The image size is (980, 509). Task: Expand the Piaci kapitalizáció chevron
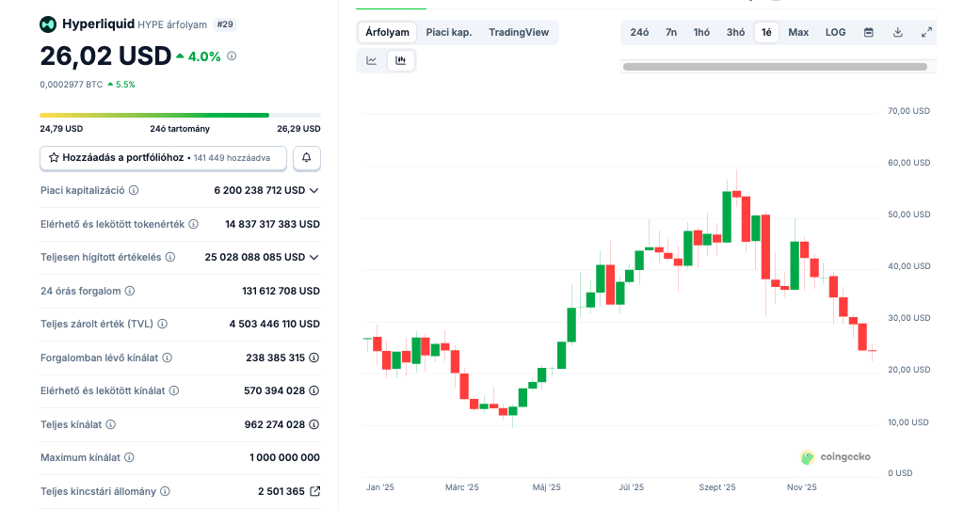point(314,190)
